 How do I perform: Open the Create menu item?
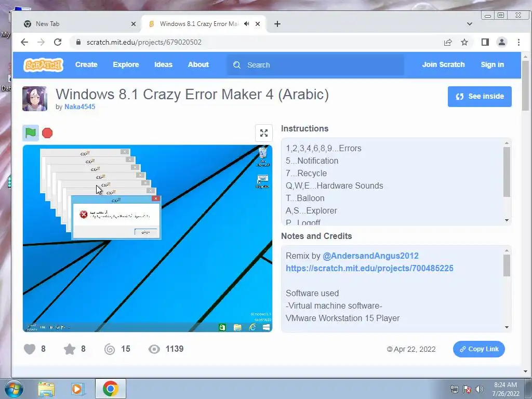click(x=86, y=64)
